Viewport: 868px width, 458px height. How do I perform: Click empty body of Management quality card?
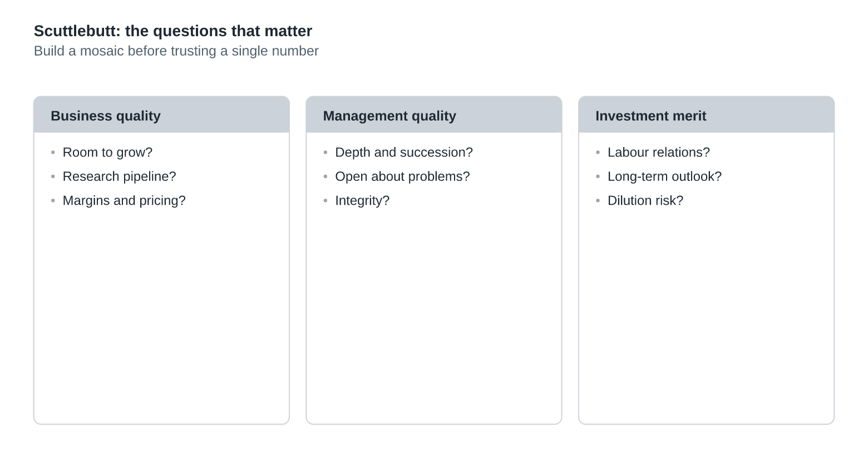coord(434,317)
